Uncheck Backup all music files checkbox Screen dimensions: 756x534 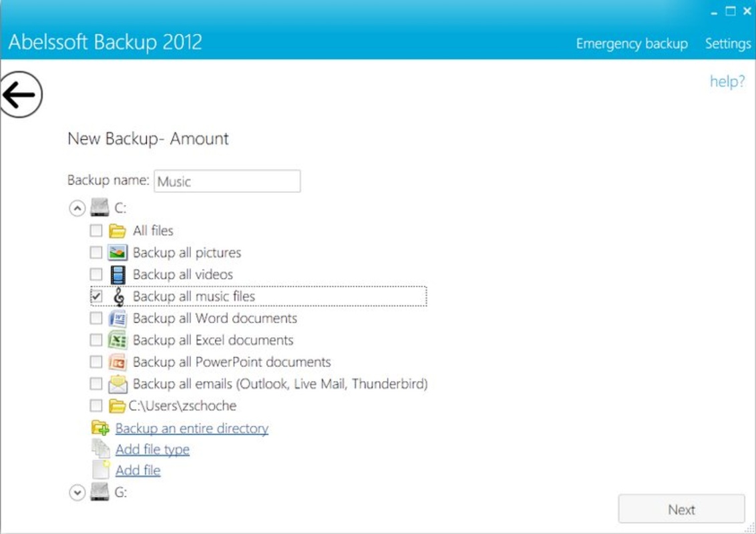coord(96,296)
